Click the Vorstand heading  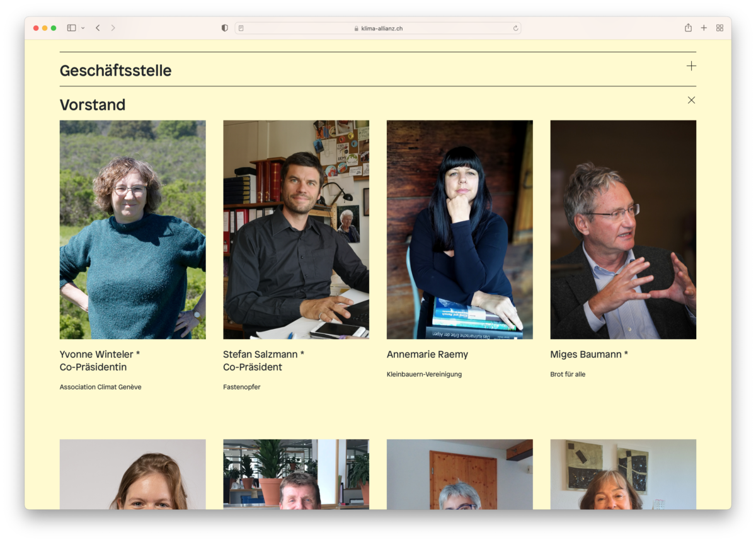(93, 105)
